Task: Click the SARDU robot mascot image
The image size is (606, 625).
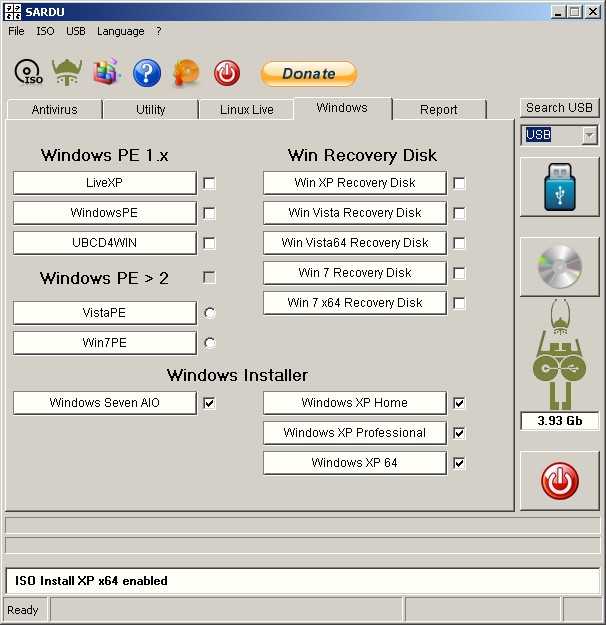Action: click(559, 355)
